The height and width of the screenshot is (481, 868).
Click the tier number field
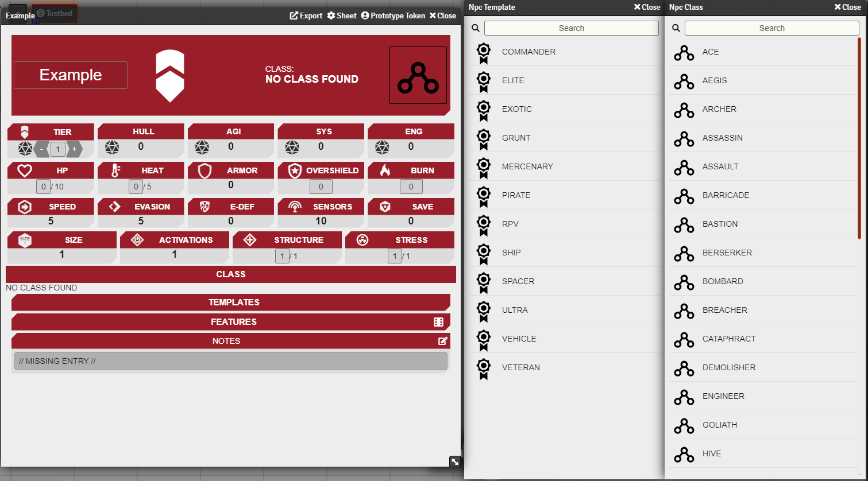click(x=58, y=149)
